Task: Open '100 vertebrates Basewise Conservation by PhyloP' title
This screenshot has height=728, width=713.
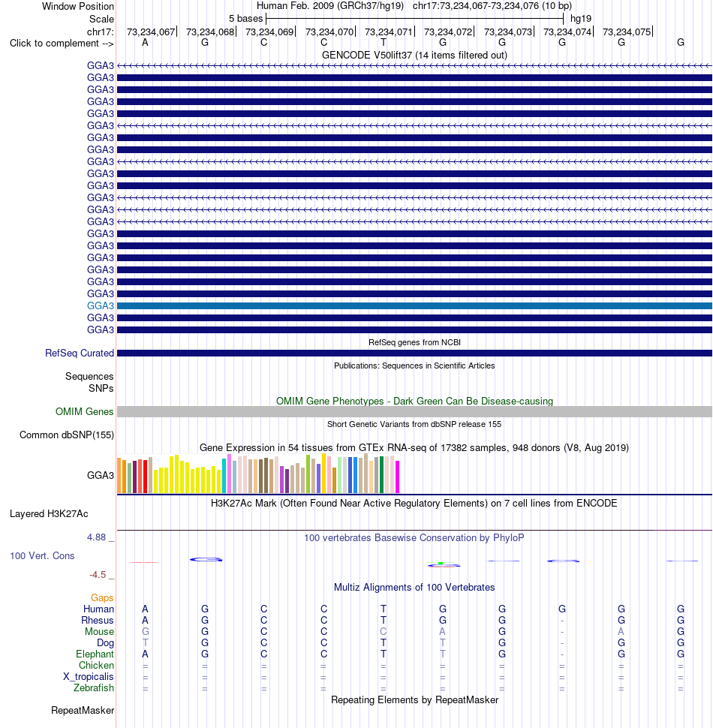Action: point(414,537)
